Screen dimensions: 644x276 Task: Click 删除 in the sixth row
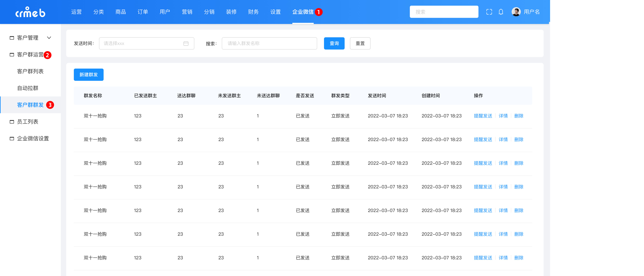518,234
